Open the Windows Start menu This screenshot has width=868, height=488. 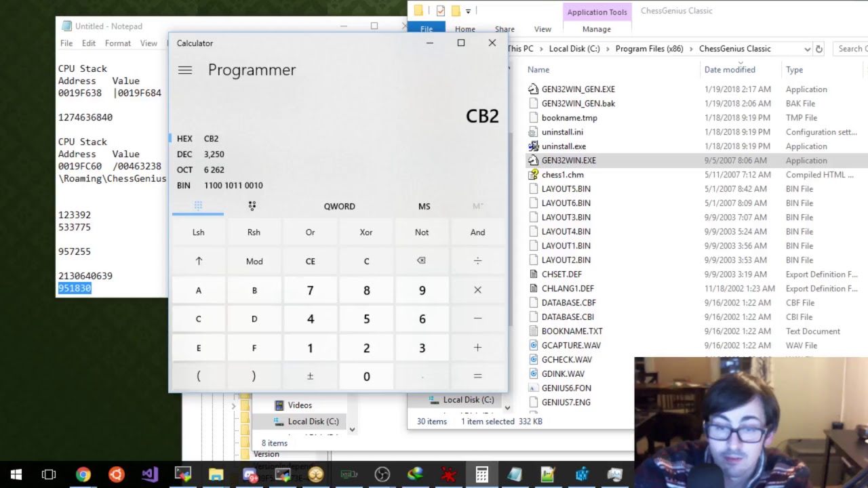(16, 474)
